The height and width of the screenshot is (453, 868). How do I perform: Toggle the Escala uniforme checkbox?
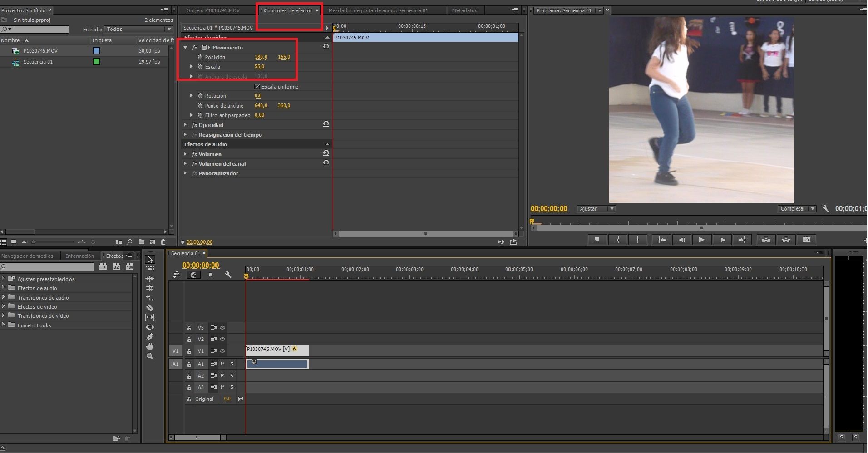257,86
